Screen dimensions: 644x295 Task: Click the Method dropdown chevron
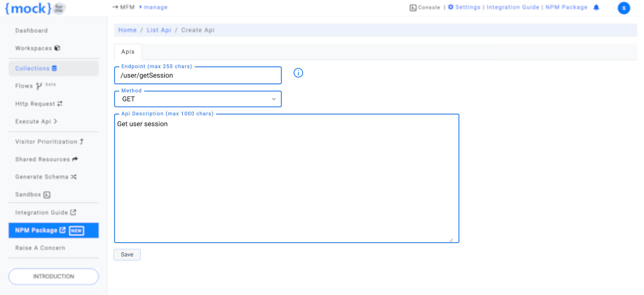click(274, 99)
